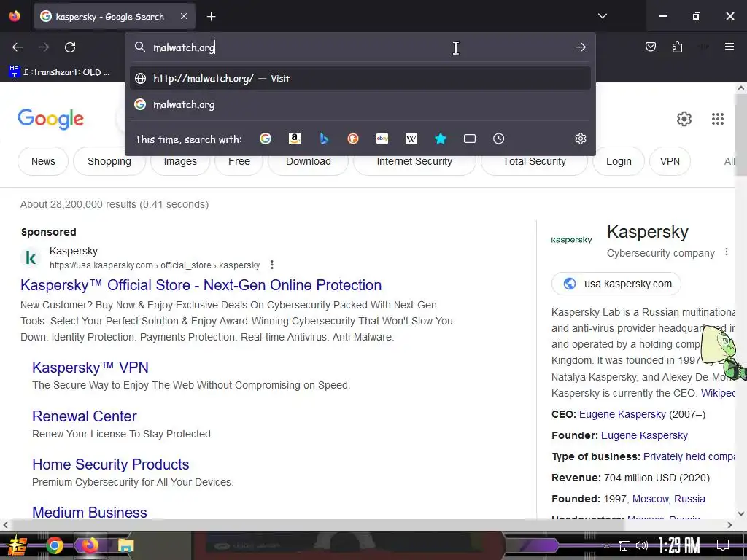747x560 pixels.
Task: Search this time with eBay icon
Action: point(382,139)
